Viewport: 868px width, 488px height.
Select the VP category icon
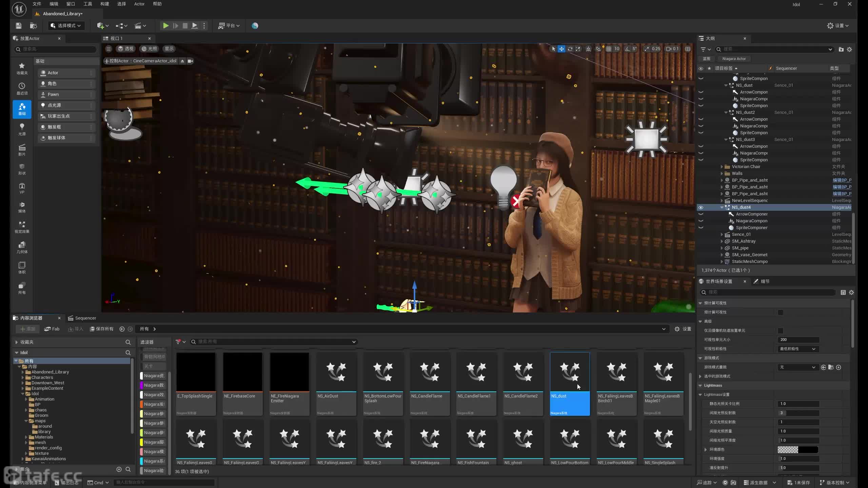22,188
